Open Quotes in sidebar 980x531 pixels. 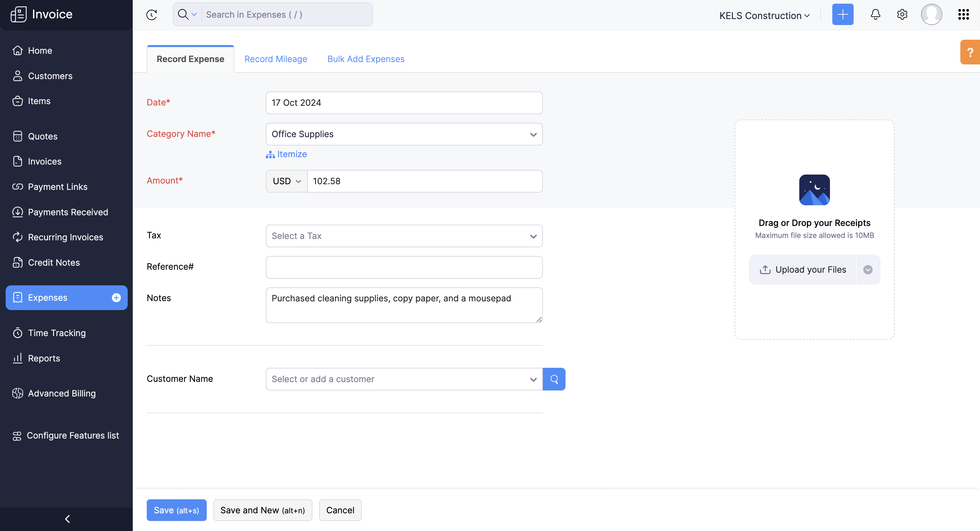tap(66, 137)
